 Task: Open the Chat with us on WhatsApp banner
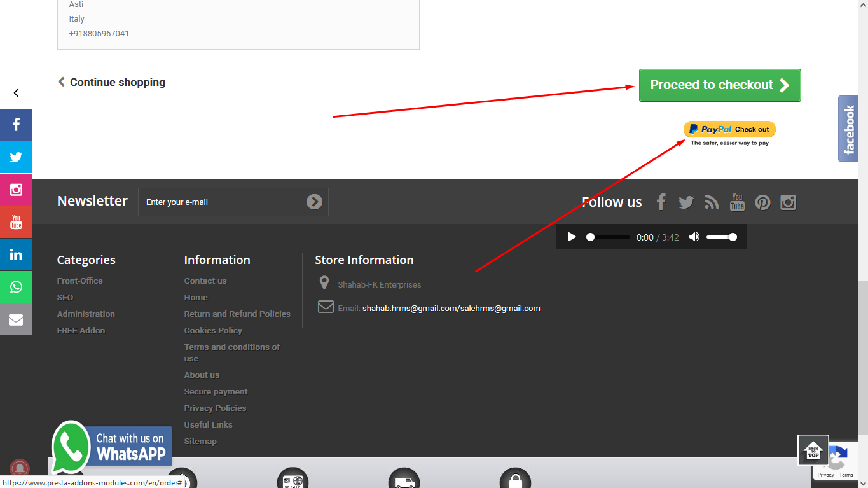tap(112, 446)
